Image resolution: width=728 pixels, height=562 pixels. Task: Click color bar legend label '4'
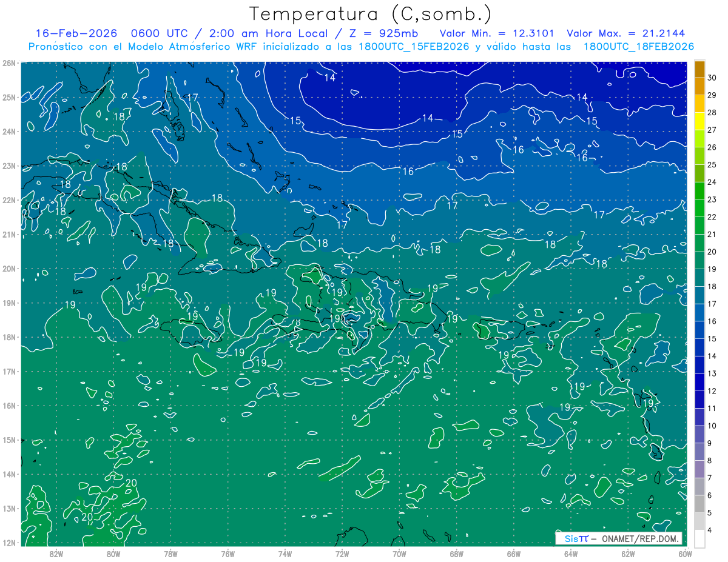point(710,530)
